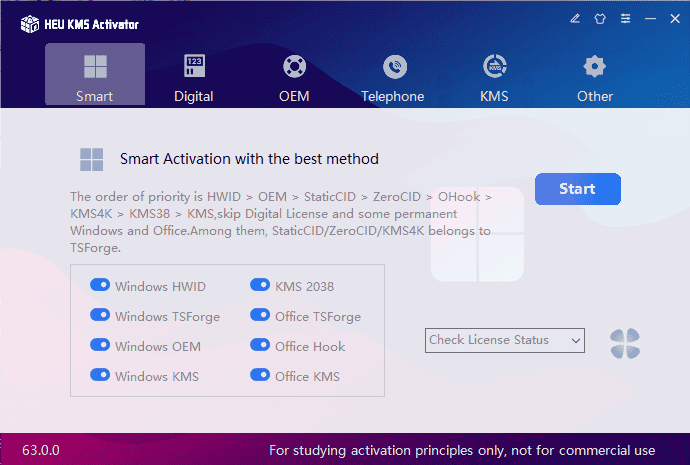Select the Smart tab
690x465 pixels.
pyautogui.click(x=95, y=74)
